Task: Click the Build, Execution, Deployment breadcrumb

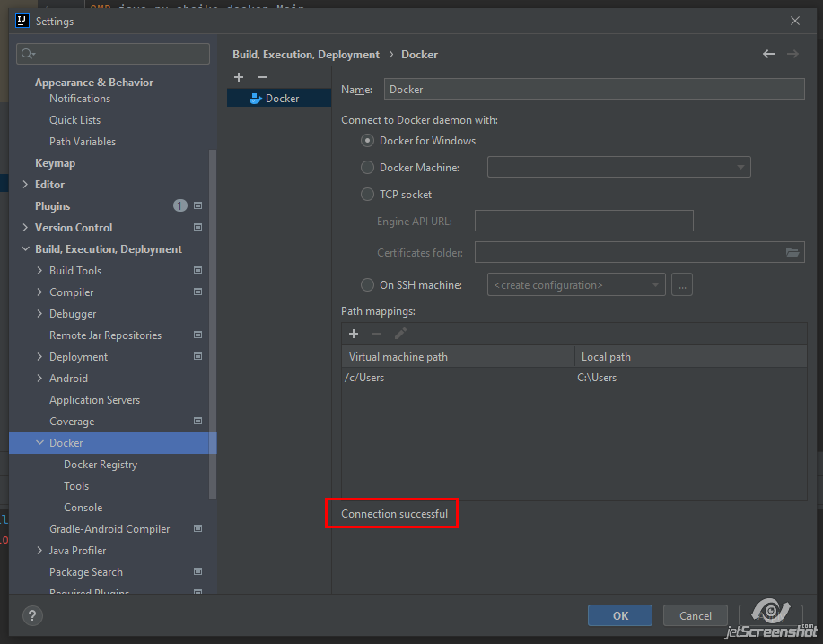Action: pos(306,55)
